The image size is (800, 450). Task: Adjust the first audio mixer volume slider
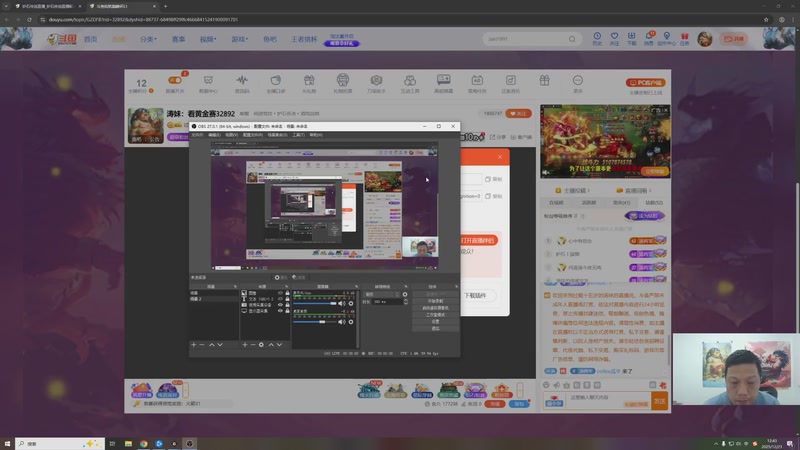pos(315,304)
